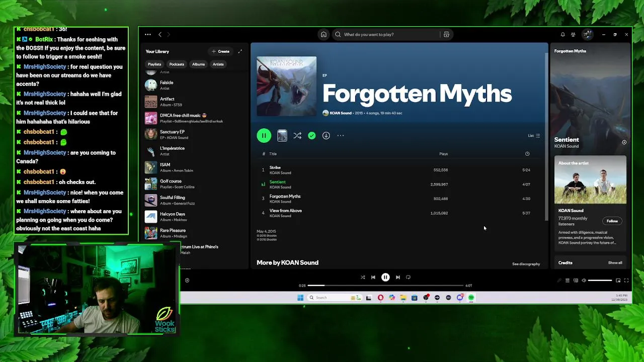
Task: Download the Forgotten Myths EP
Action: 326,135
